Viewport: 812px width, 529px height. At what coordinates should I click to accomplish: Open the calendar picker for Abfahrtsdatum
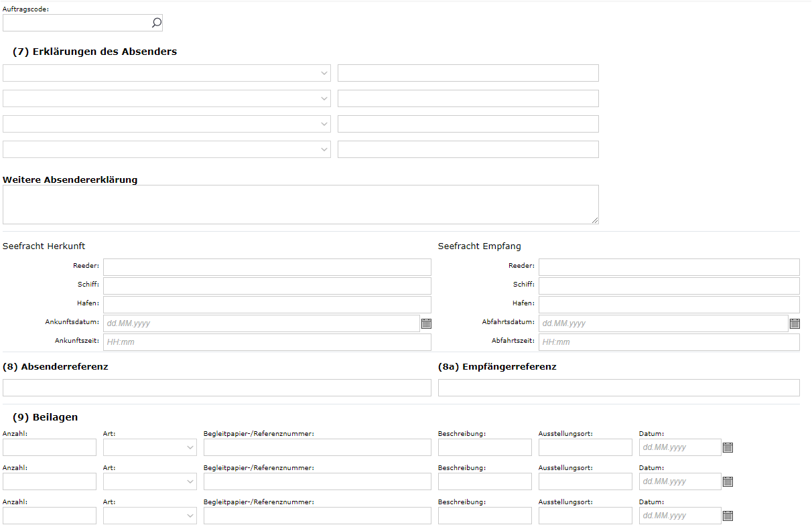(x=795, y=323)
